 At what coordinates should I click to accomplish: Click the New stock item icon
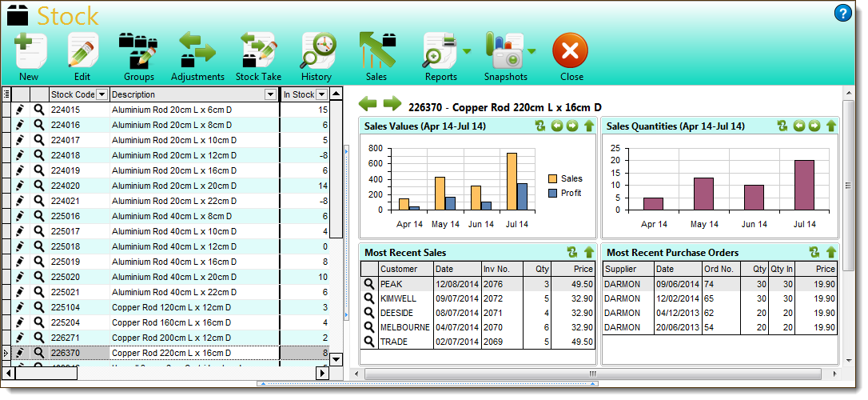click(30, 50)
